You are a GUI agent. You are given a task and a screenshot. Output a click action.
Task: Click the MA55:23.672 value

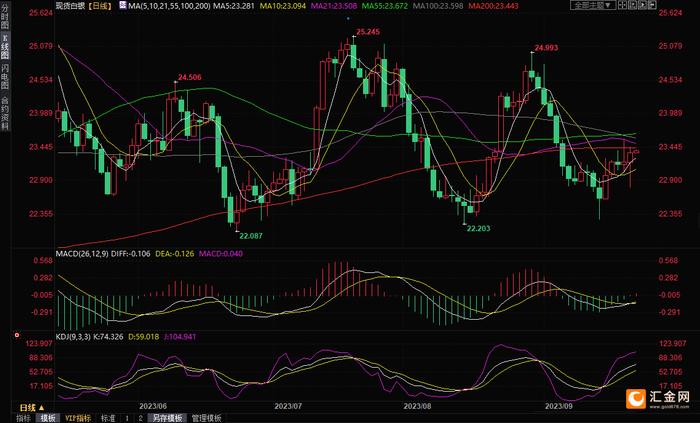pos(385,6)
